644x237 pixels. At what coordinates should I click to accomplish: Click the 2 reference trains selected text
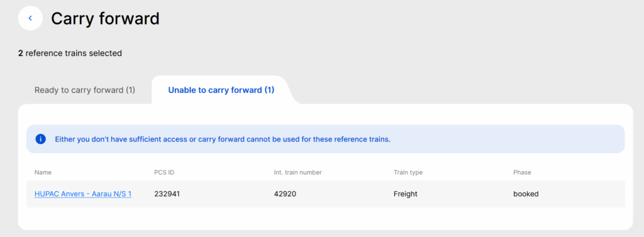tap(70, 53)
